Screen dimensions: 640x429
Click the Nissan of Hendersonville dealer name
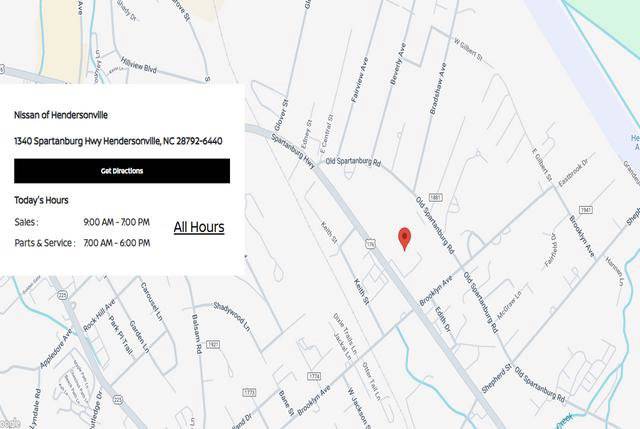point(61,115)
